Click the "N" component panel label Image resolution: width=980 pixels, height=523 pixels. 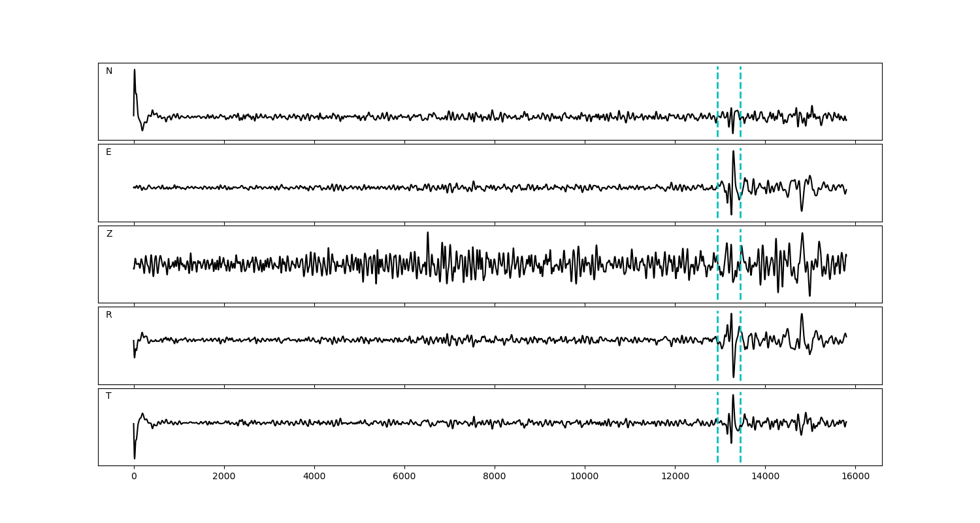109,71
